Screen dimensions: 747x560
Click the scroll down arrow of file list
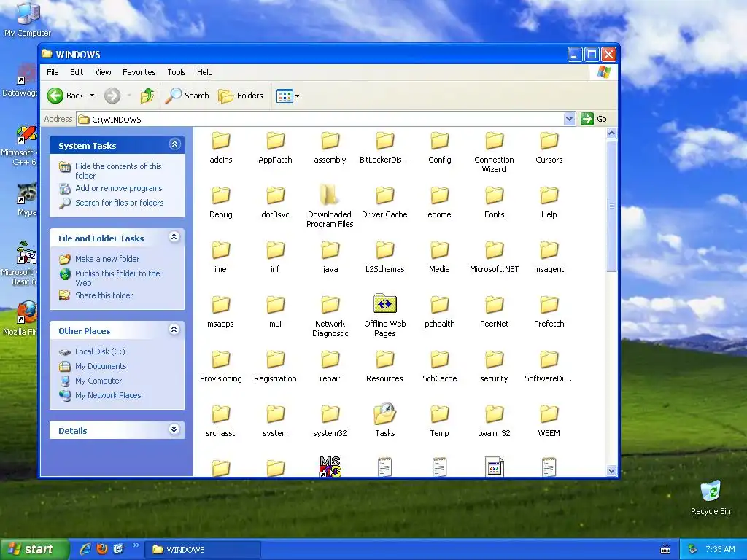(x=612, y=470)
